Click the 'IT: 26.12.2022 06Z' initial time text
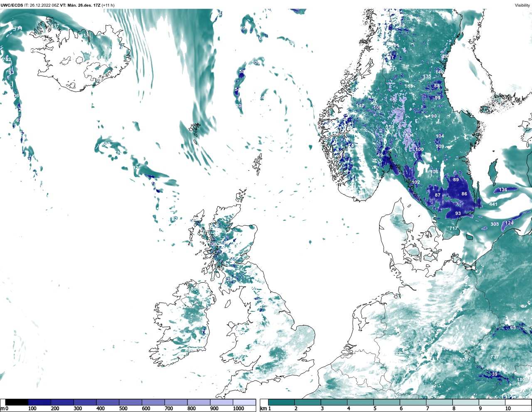Image resolution: width=532 pixels, height=412 pixels. [41, 5]
